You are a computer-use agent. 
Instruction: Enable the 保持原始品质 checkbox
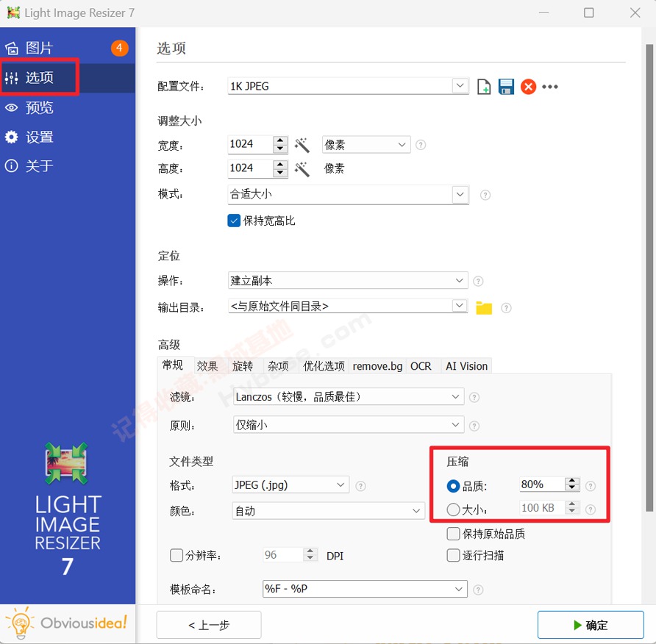[453, 534]
